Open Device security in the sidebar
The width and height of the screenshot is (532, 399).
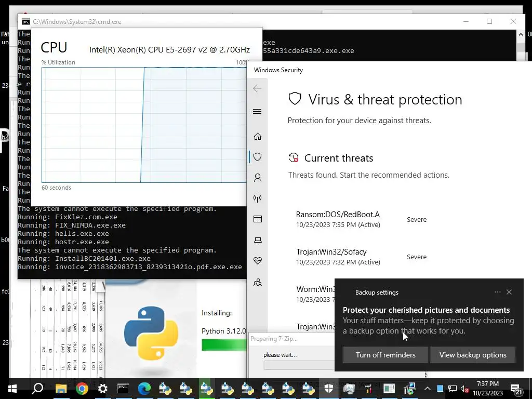pos(258,240)
